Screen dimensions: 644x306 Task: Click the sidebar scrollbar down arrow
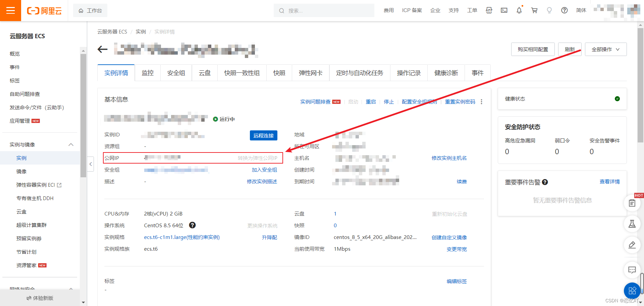(83, 302)
